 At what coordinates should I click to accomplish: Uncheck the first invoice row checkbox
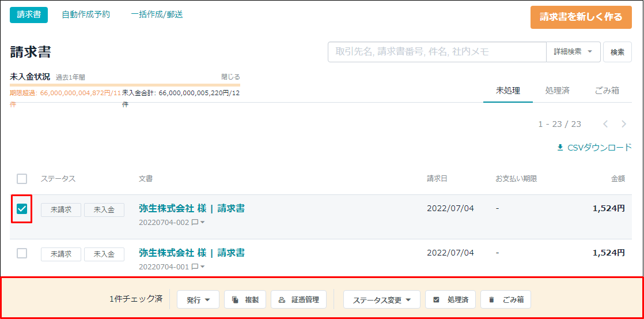22,209
